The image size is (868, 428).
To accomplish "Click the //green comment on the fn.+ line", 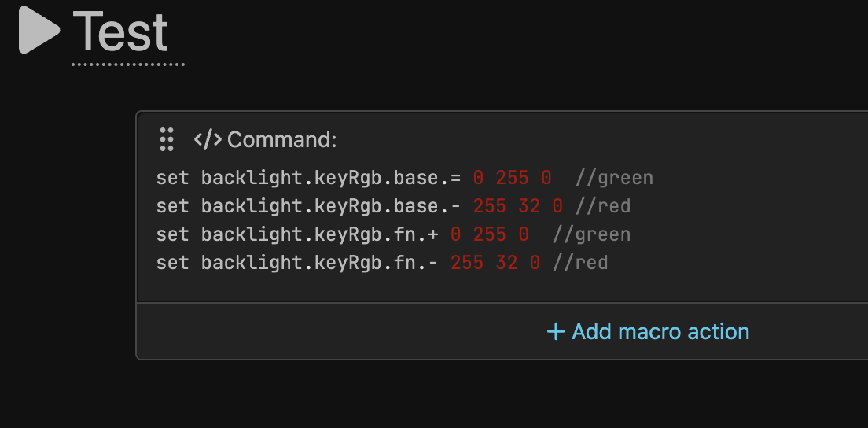I will pos(591,234).
